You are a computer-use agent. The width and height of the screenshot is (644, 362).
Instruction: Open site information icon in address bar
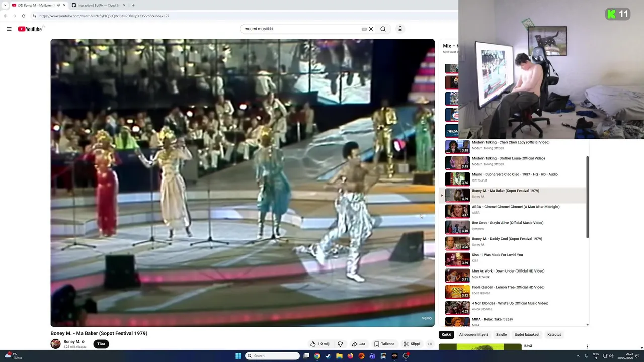34,16
